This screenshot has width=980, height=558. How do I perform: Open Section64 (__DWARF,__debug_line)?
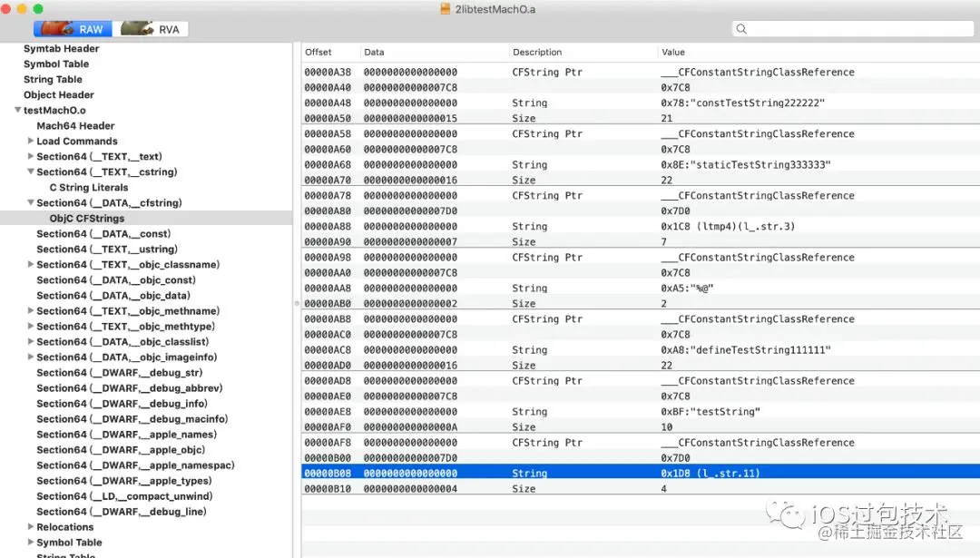[122, 512]
